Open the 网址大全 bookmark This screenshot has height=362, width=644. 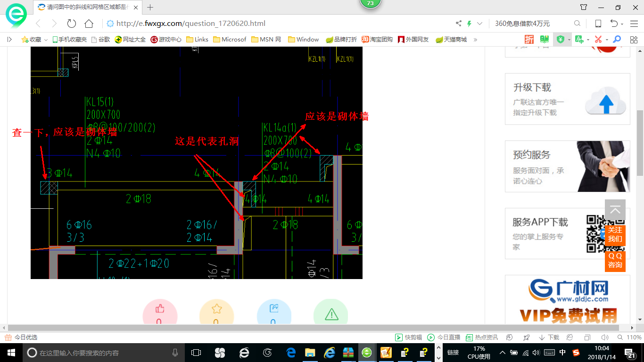point(130,40)
